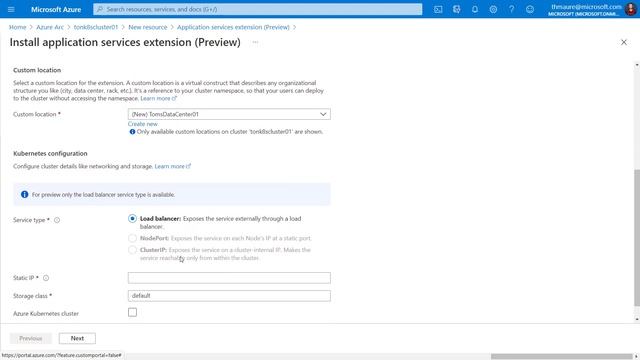Focus the Search resources, services, and docs box
This screenshot has height=360, width=640.
pos(258,9)
